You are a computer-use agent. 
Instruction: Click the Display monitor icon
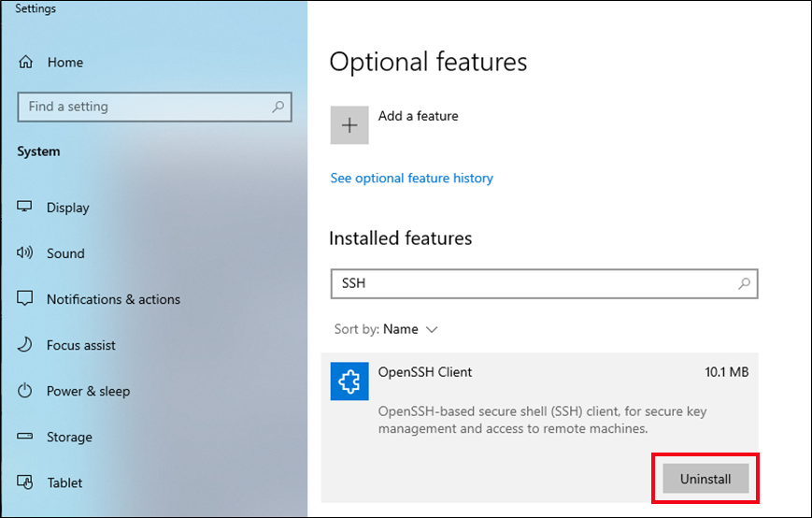tap(24, 207)
